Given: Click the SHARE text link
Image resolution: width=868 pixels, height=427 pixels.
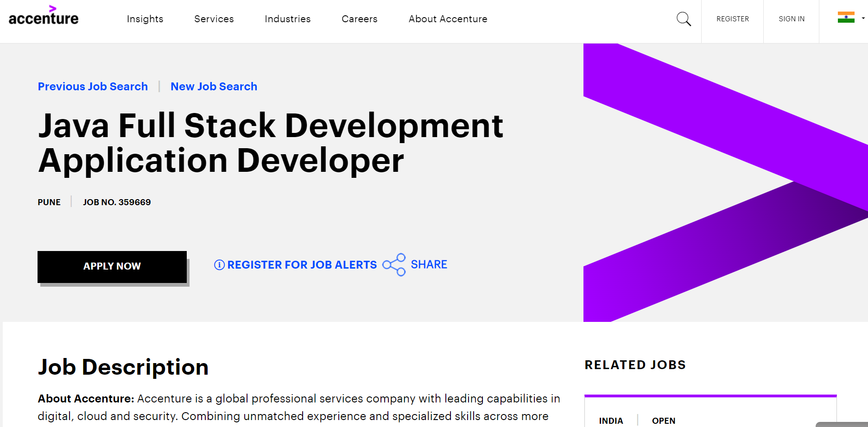Looking at the screenshot, I should [429, 264].
